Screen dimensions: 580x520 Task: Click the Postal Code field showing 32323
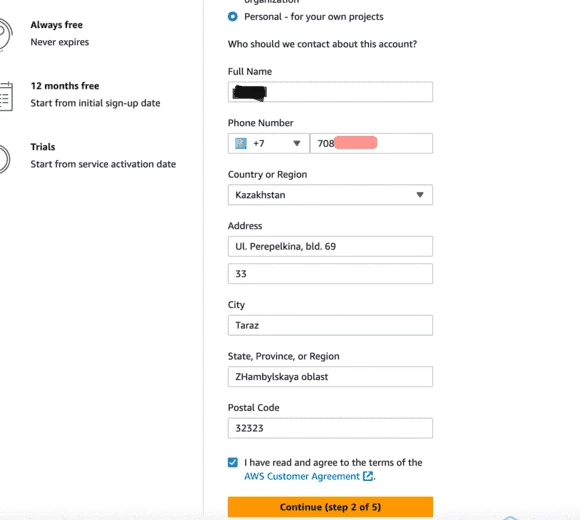tap(330, 428)
